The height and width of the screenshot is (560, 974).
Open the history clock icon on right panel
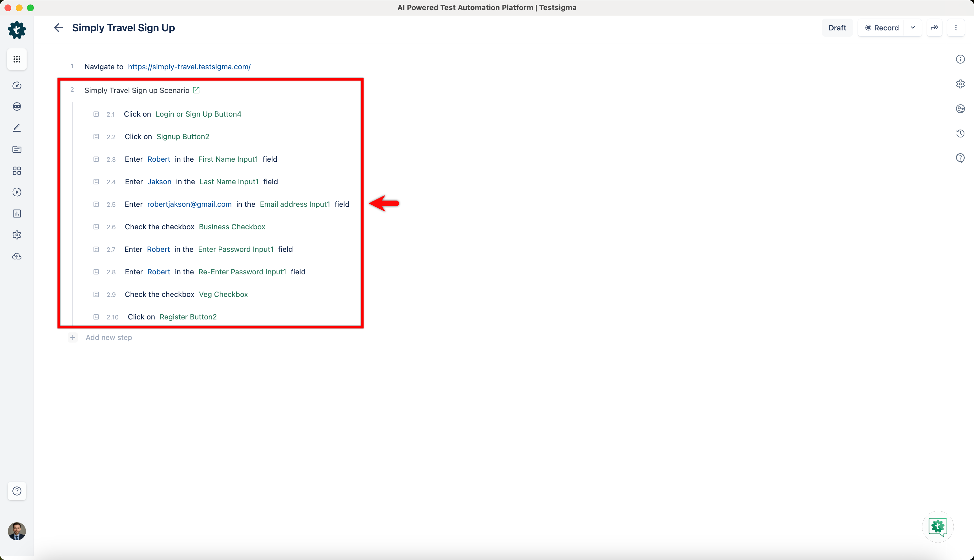click(x=960, y=134)
